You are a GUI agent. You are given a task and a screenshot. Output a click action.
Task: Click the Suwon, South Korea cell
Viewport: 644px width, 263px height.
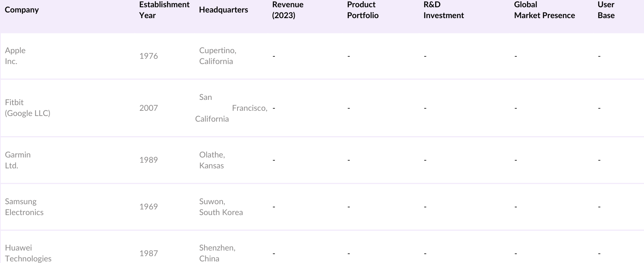(x=221, y=207)
